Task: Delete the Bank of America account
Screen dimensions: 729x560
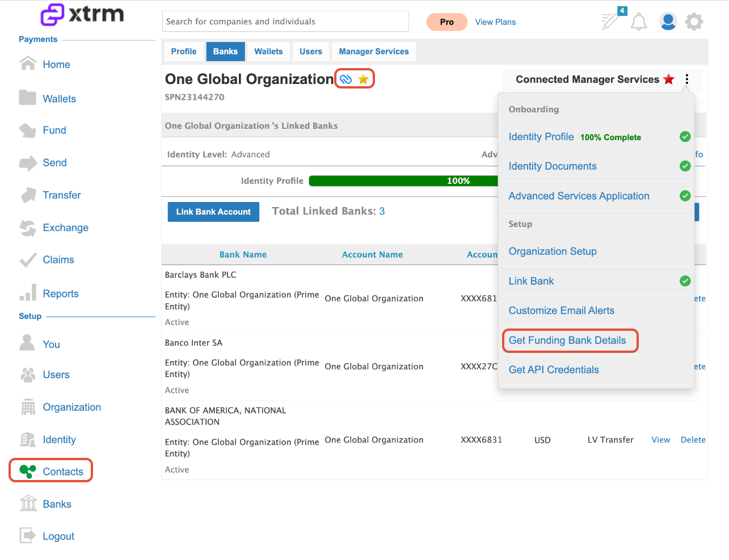Action: point(693,440)
